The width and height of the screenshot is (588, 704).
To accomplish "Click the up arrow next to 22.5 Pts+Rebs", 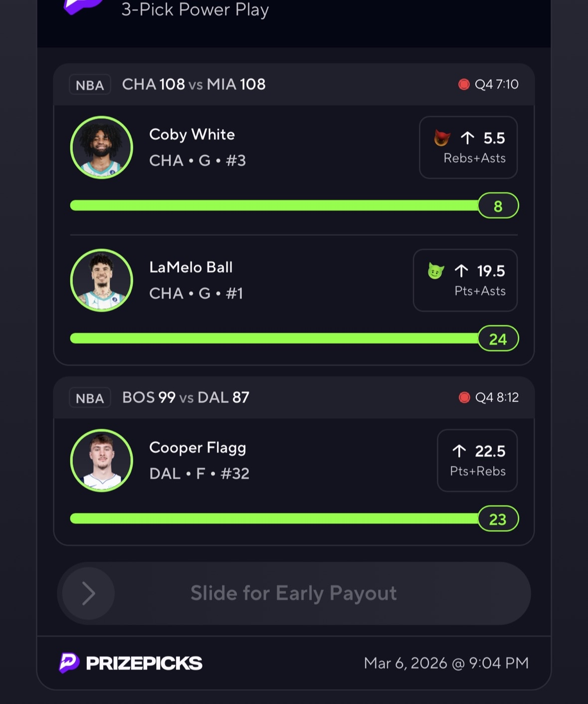I will 459,451.
